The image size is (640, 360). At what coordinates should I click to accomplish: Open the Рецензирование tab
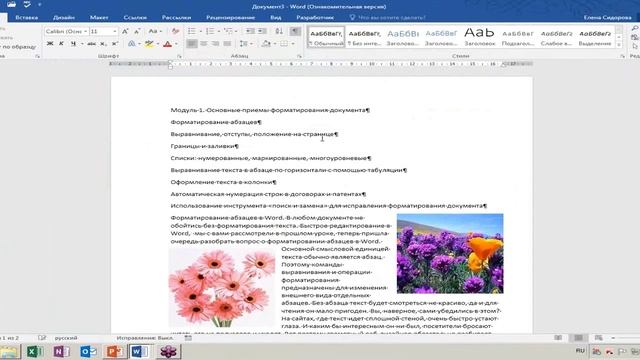(230, 18)
